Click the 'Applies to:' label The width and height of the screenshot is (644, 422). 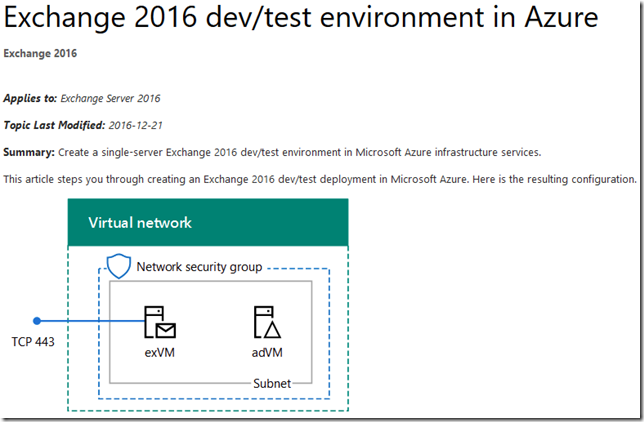(x=30, y=99)
